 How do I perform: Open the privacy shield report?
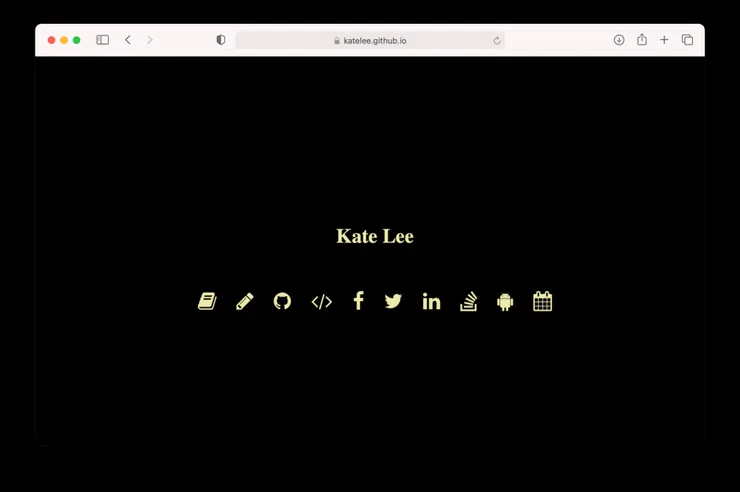click(220, 40)
